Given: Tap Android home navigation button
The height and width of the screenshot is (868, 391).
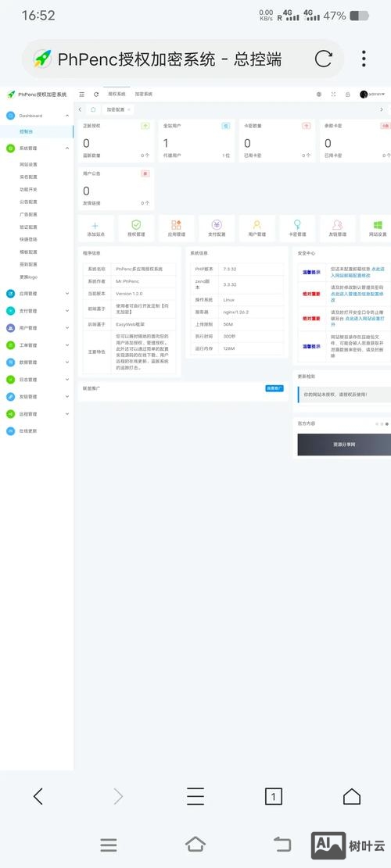Looking at the screenshot, I should (195, 845).
